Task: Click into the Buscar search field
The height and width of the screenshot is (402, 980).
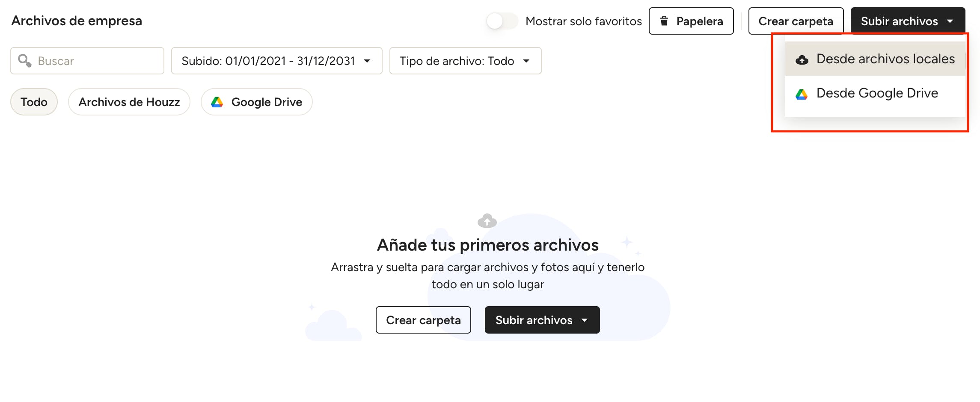Action: pos(87,61)
